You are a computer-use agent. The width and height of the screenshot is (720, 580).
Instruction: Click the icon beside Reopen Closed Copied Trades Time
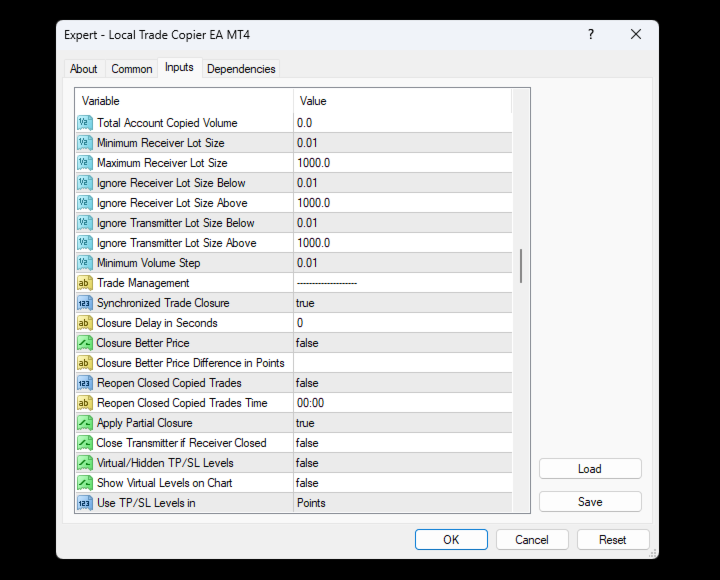(x=85, y=403)
